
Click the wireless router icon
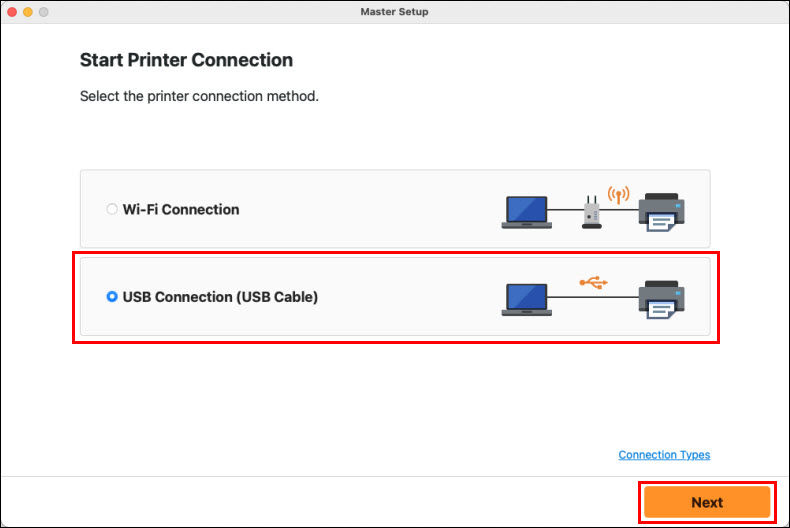591,213
